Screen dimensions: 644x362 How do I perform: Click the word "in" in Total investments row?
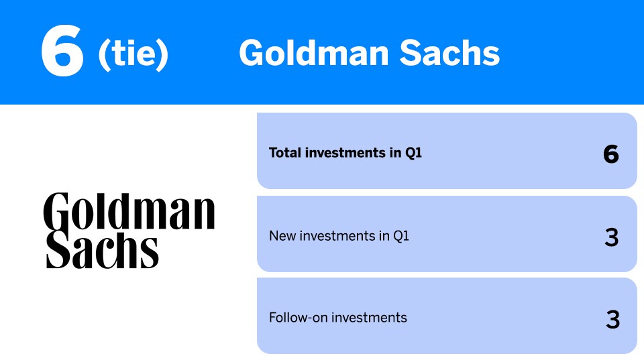(x=393, y=153)
